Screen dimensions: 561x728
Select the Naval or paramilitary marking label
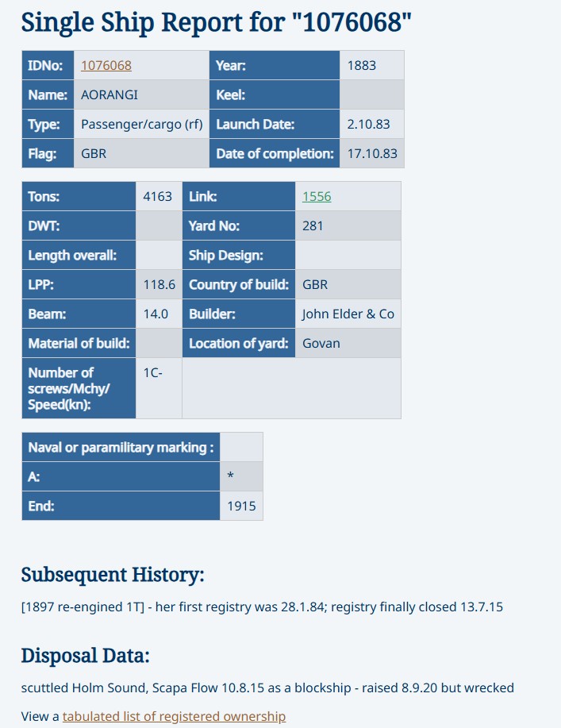click(121, 447)
